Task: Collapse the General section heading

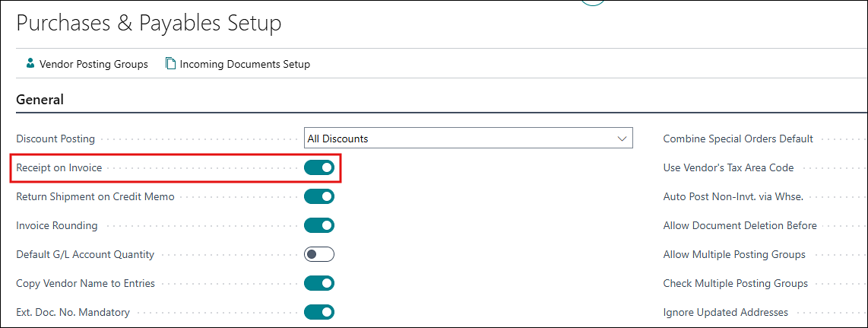Action: [40, 100]
